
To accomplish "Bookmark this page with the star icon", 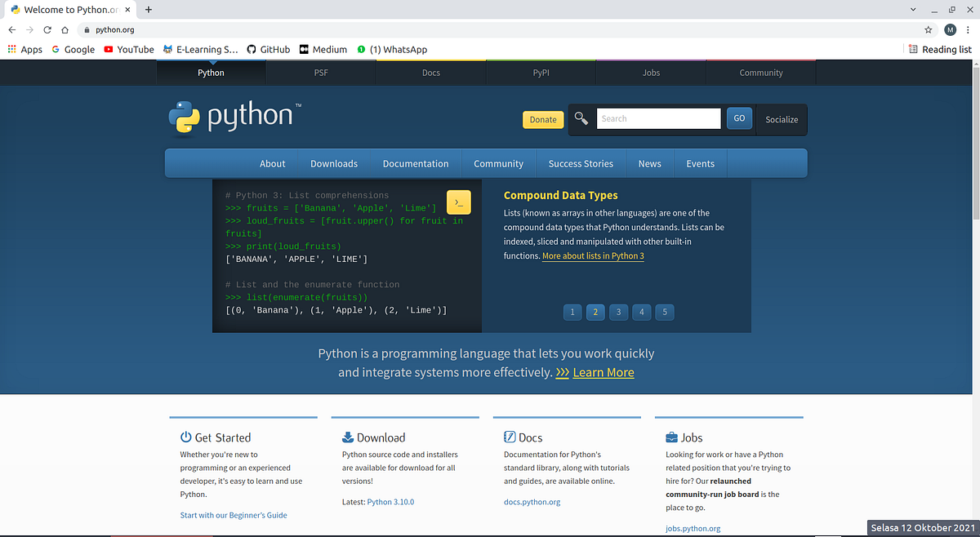I will 928,29.
